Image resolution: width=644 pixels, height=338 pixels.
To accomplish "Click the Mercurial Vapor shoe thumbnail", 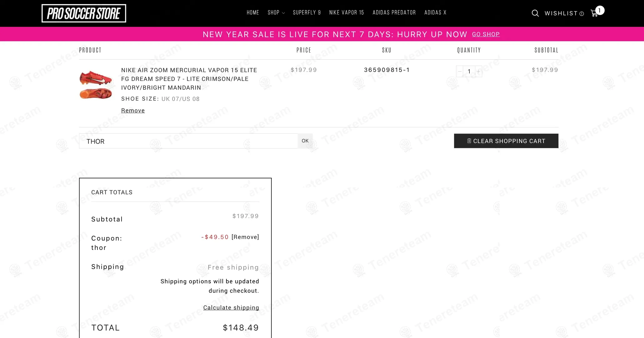I will click(x=96, y=85).
